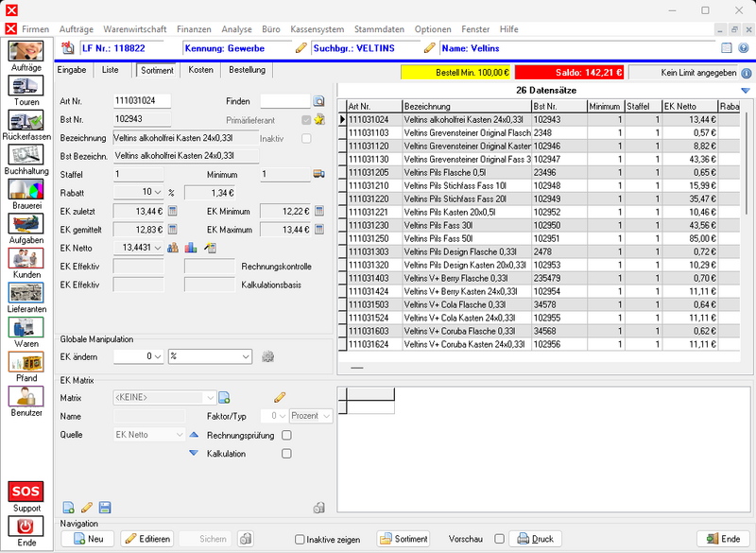
Task: Toggle the Inaktiv checkbox
Action: click(306, 138)
